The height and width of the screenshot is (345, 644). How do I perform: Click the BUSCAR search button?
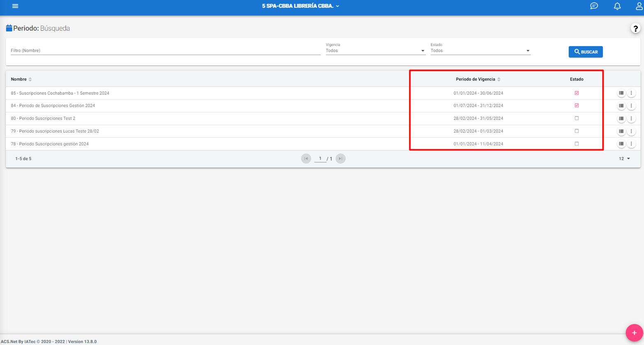(x=586, y=52)
